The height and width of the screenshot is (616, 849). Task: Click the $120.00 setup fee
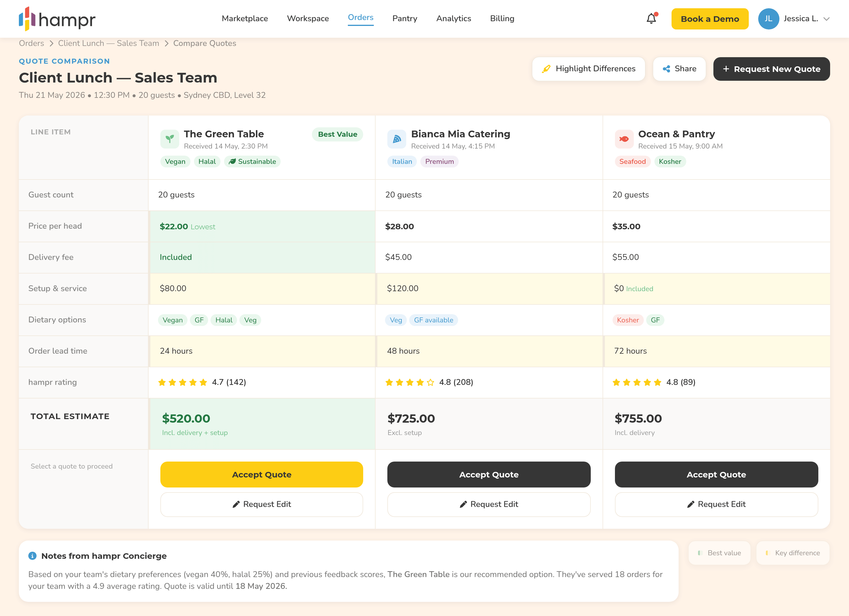coord(402,288)
